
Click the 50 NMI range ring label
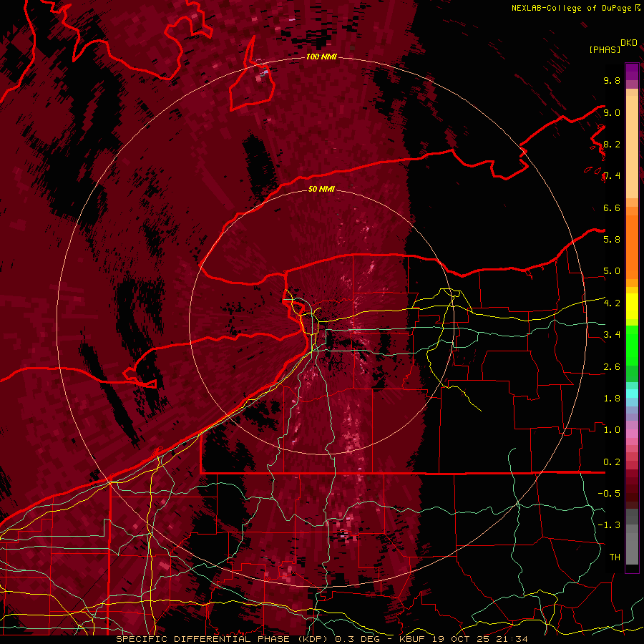tap(321, 189)
